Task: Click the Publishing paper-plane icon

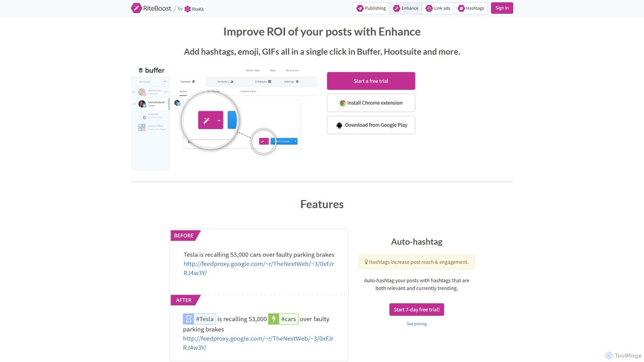Action: click(360, 8)
